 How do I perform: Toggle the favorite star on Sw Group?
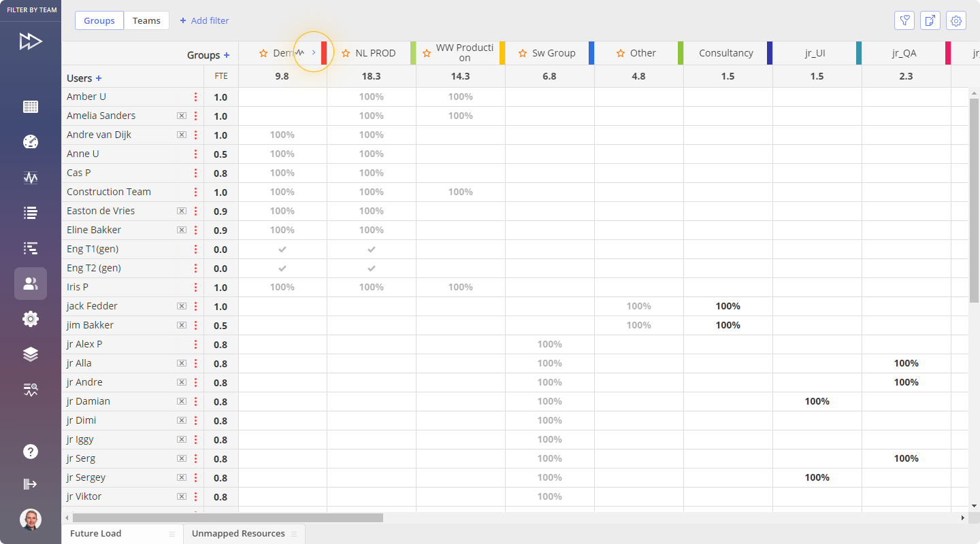point(523,53)
